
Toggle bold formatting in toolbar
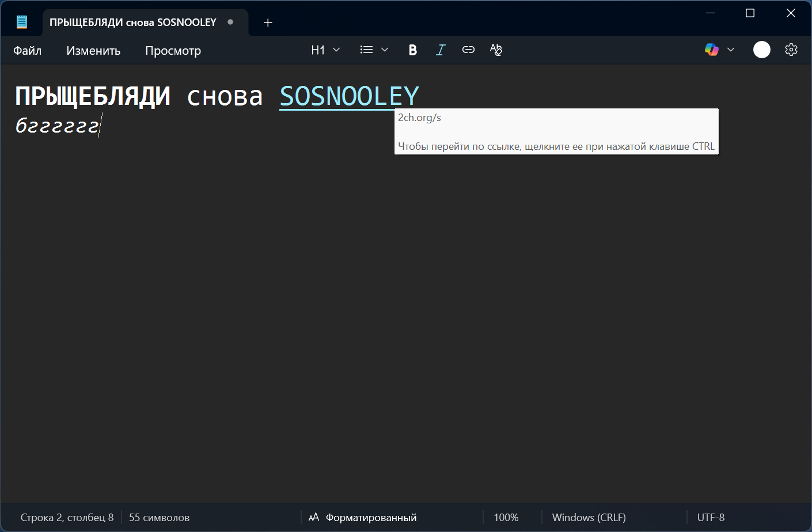pos(412,50)
